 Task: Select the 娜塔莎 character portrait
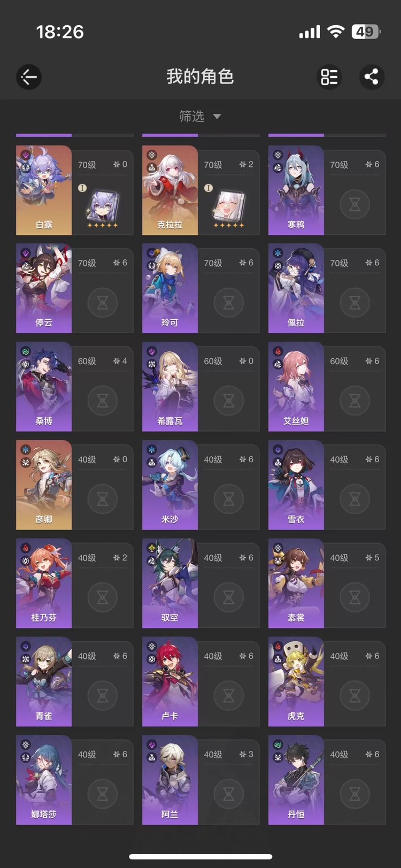[44, 780]
